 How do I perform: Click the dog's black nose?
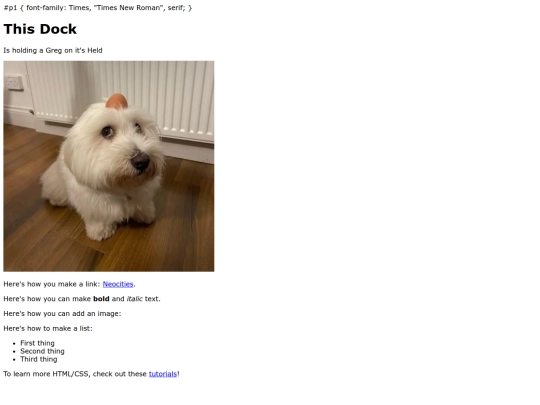tap(141, 161)
